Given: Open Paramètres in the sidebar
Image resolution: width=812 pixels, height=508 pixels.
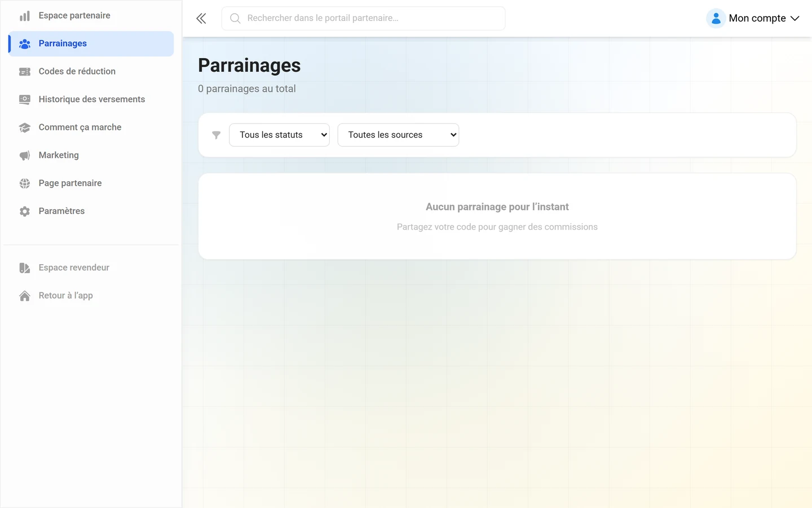Looking at the screenshot, I should click(x=91, y=211).
